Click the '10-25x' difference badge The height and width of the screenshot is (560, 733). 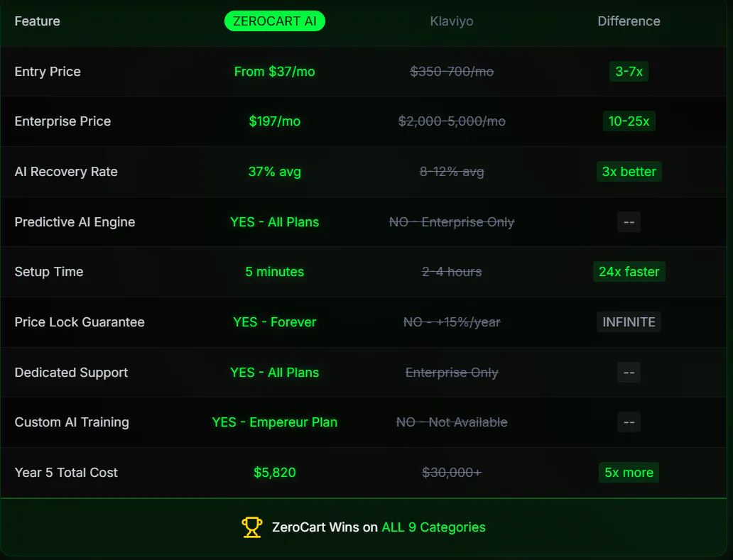629,121
